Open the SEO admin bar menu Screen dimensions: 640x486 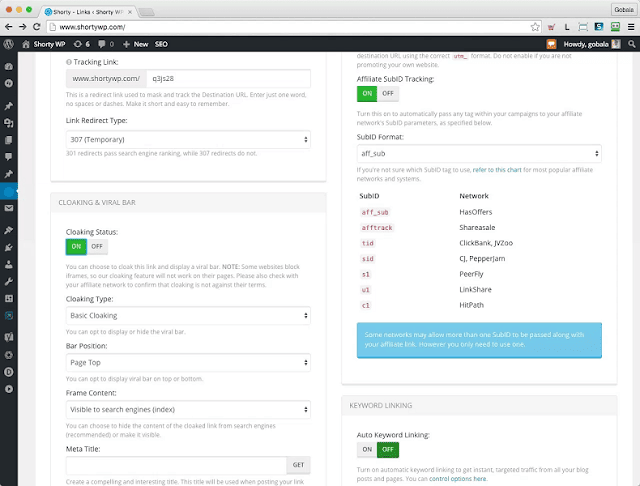(161, 44)
